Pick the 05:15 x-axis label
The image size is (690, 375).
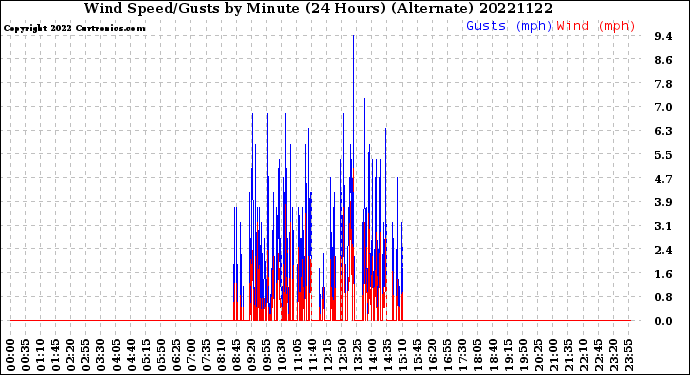click(146, 355)
